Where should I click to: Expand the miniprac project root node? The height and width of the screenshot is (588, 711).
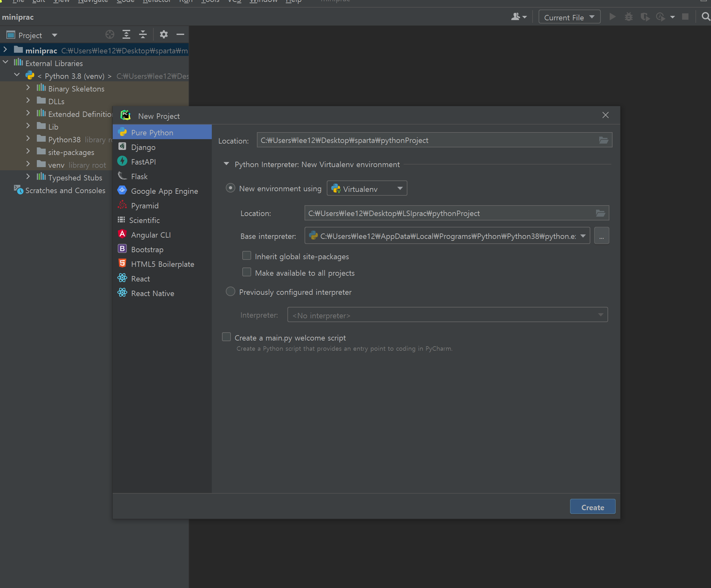[x=5, y=50]
